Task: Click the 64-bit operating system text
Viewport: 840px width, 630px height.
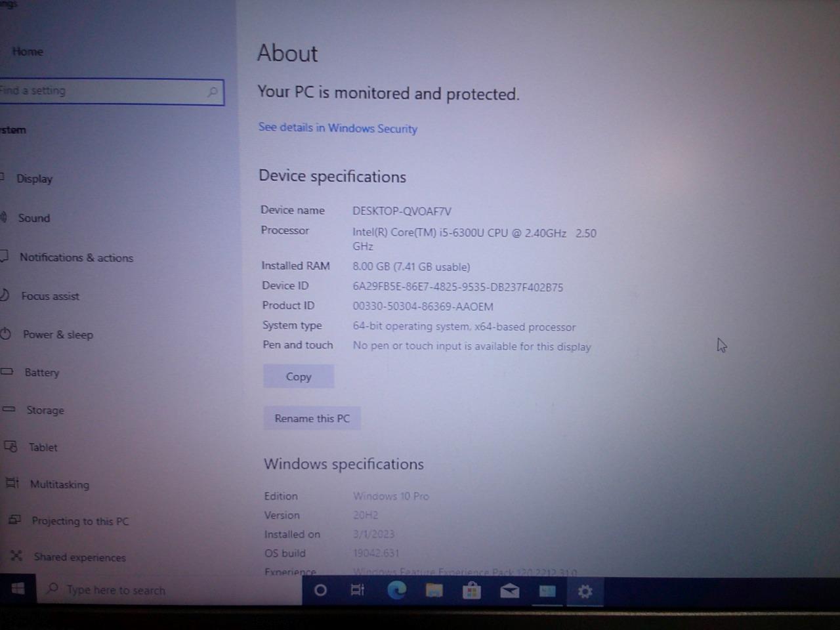Action: (464, 327)
